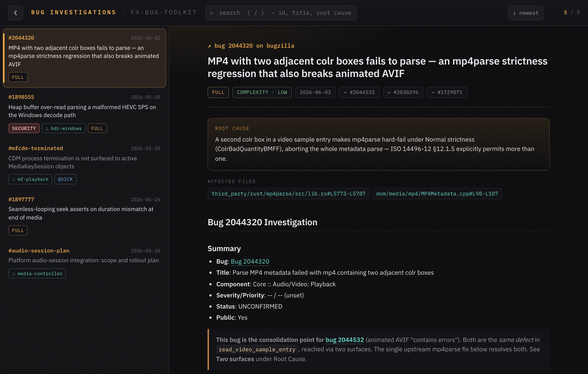Select bug #2044320 in the list
The image size is (588, 374).
(x=84, y=58)
